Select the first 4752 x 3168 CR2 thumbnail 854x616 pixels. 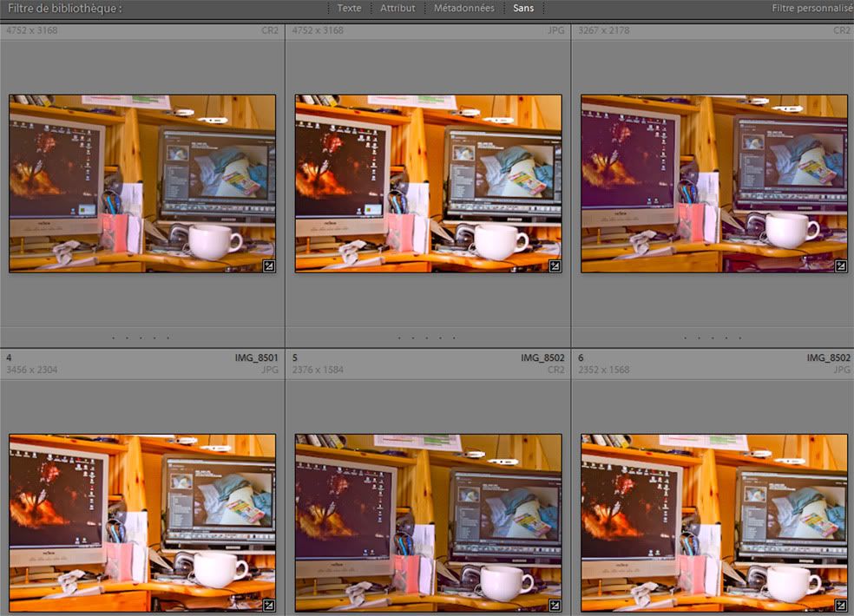coord(142,183)
